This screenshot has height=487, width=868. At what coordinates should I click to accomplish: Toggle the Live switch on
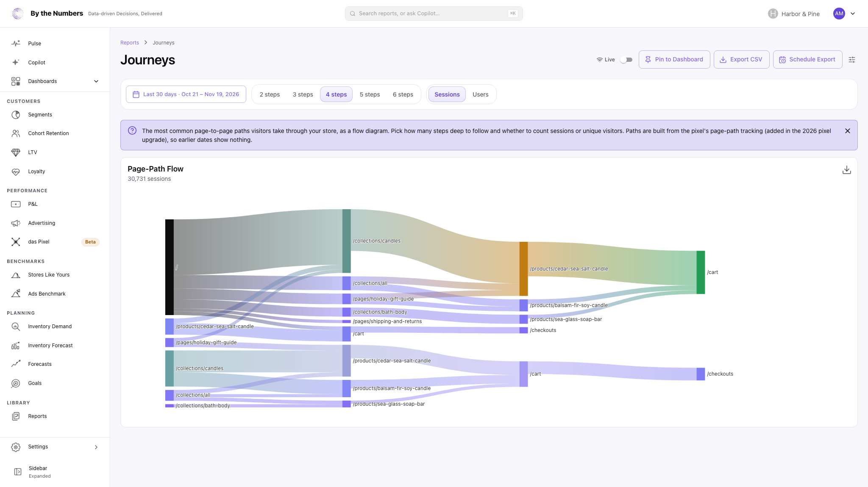click(626, 60)
